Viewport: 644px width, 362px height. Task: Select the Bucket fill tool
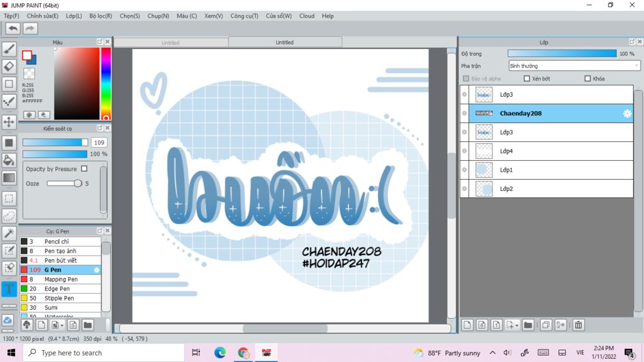point(9,160)
